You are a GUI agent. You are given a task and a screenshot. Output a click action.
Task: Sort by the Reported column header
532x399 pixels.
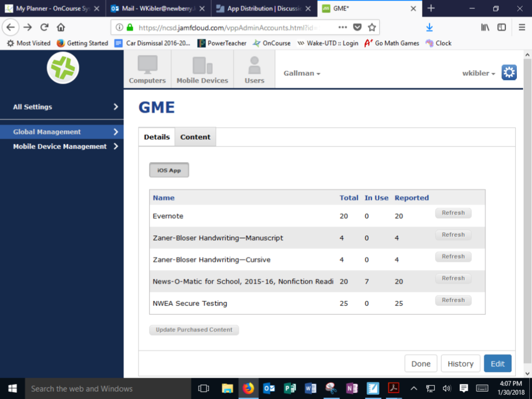point(412,198)
